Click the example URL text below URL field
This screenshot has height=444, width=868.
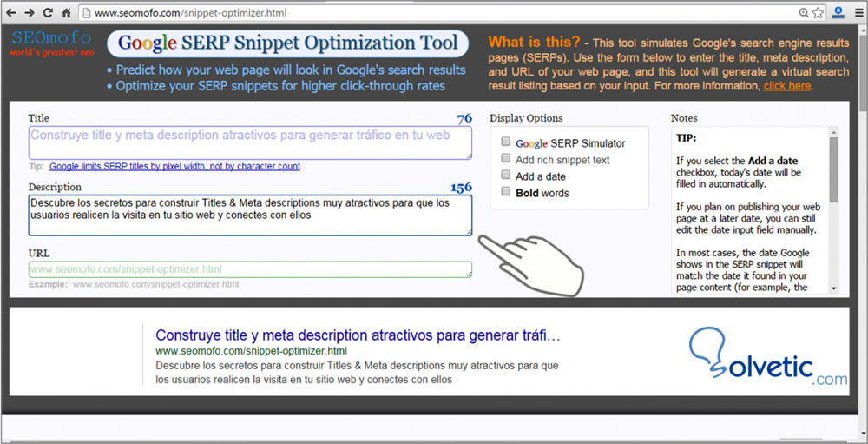click(x=156, y=284)
